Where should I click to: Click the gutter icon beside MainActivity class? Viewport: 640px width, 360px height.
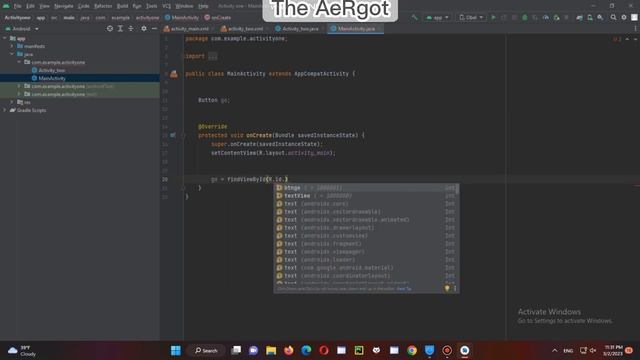pyautogui.click(x=174, y=74)
